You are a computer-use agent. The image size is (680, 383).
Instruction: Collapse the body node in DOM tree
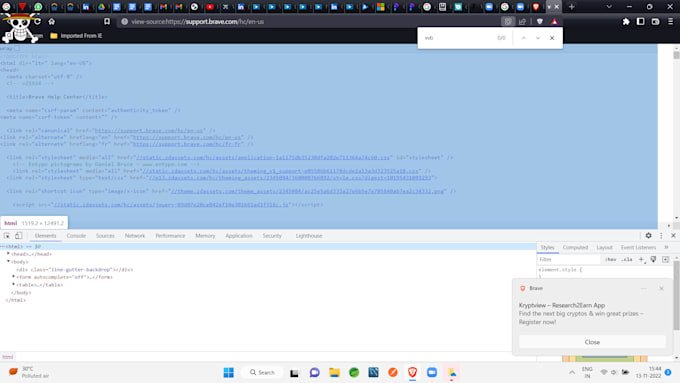pos(8,262)
